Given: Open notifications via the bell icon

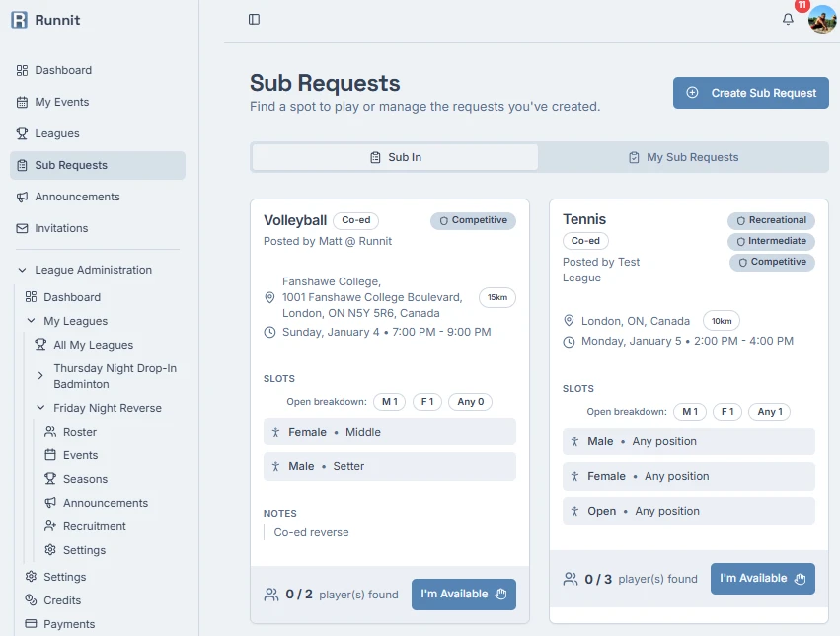Looking at the screenshot, I should coord(787,19).
